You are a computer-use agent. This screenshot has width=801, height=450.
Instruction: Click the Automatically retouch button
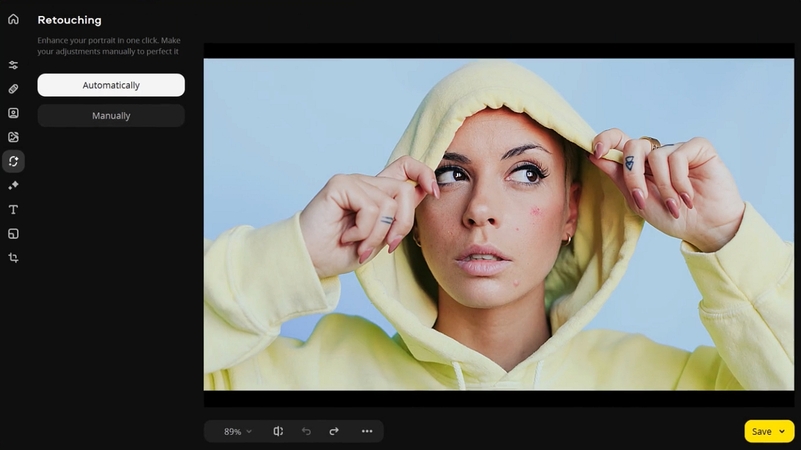(111, 85)
